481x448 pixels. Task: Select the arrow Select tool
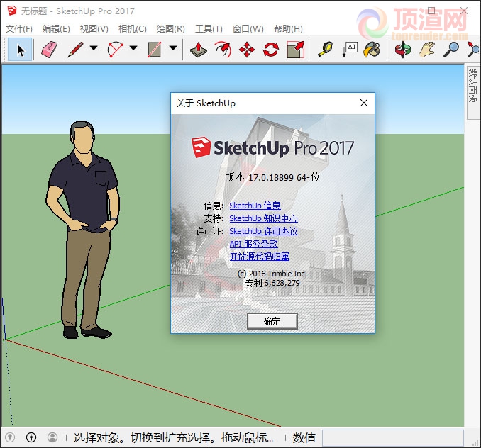20,50
